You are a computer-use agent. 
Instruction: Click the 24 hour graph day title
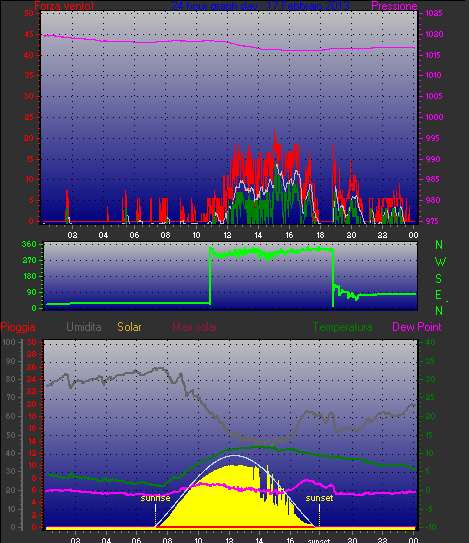pyautogui.click(x=260, y=6)
